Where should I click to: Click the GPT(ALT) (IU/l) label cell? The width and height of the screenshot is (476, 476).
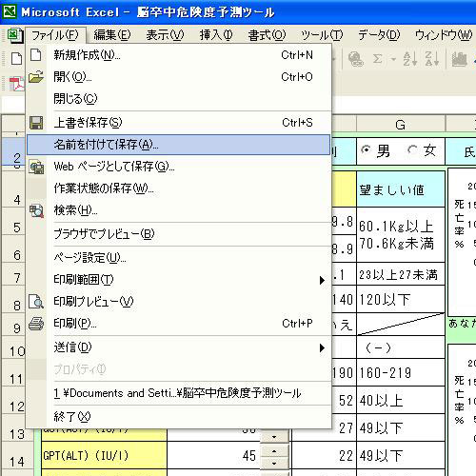coord(104,455)
